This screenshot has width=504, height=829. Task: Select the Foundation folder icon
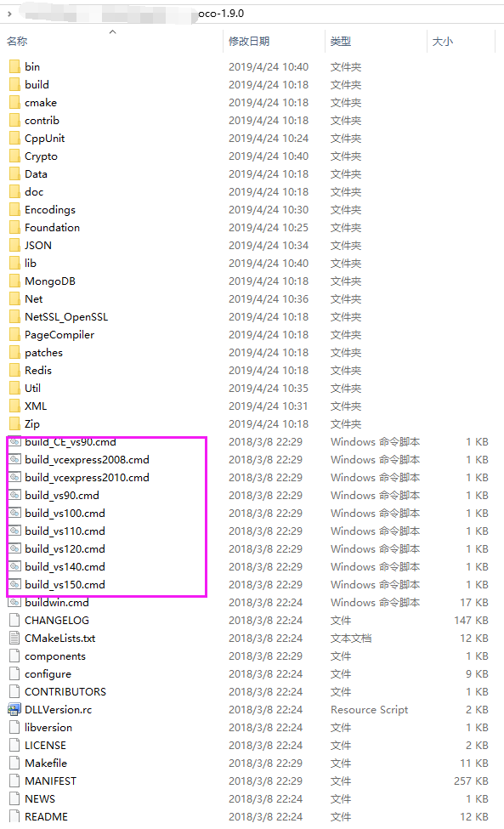[x=14, y=227]
